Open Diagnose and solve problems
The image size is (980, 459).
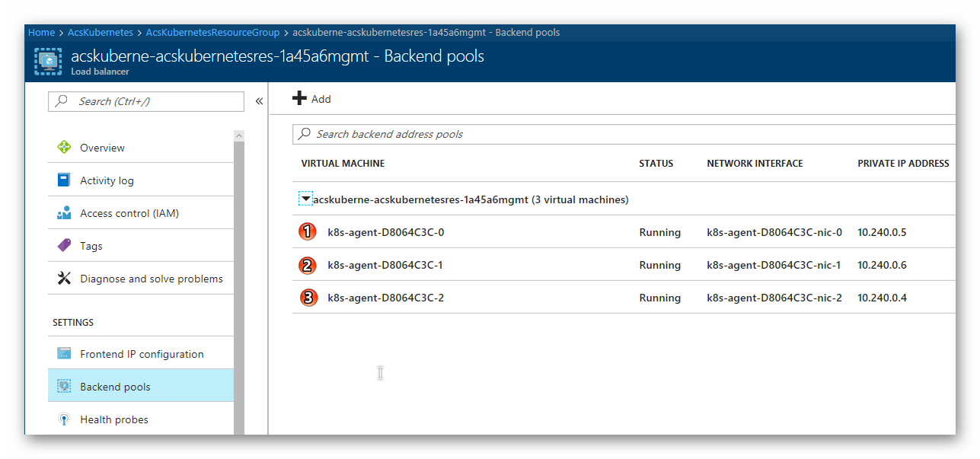pyautogui.click(x=141, y=279)
